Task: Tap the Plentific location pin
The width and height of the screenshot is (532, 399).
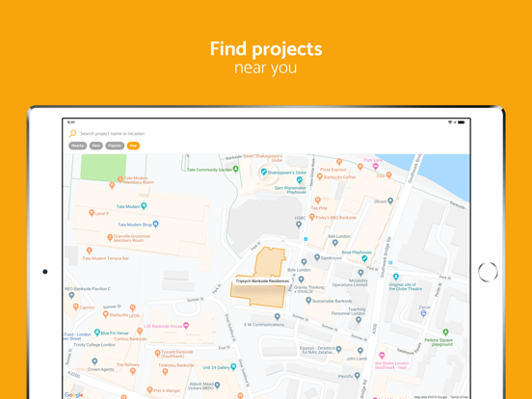Action: tap(358, 375)
